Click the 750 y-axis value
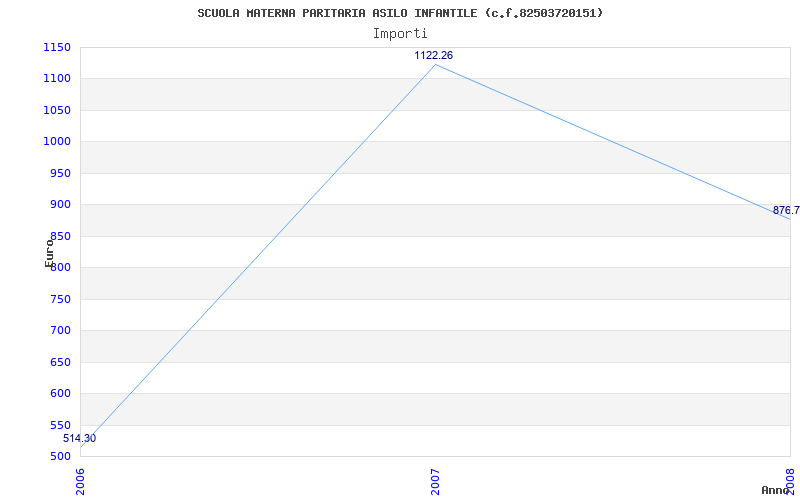The width and height of the screenshot is (800, 500). (60, 299)
